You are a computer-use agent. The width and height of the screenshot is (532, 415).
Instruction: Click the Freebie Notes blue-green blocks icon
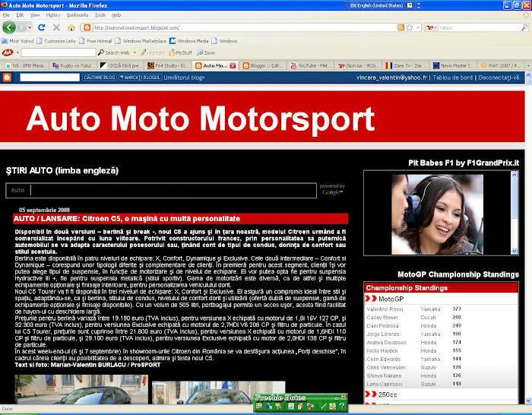coord(269,406)
